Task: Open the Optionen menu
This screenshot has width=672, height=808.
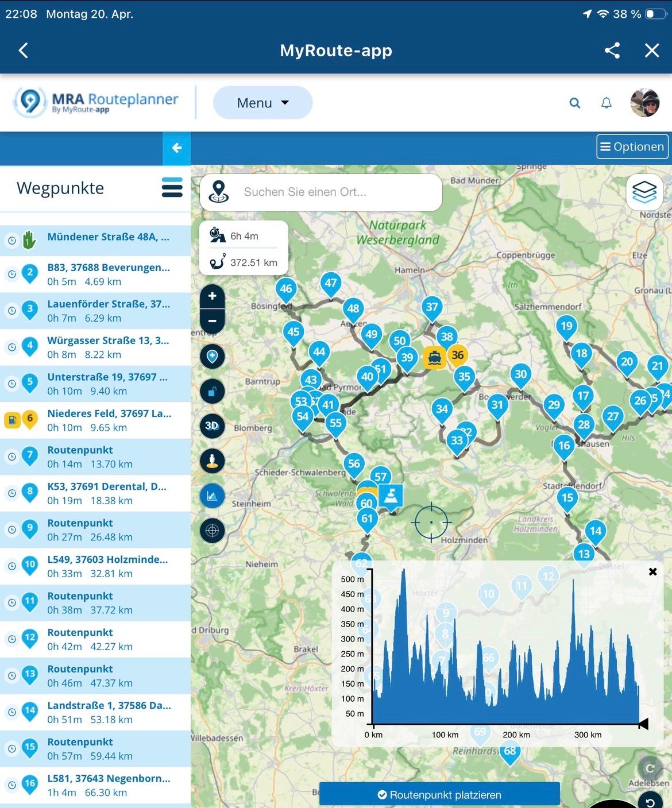Action: 632,147
